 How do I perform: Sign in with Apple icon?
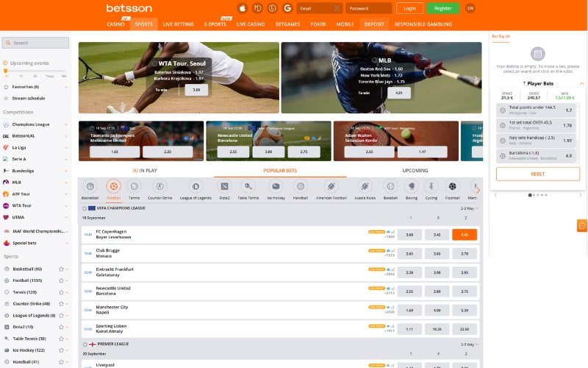point(243,8)
